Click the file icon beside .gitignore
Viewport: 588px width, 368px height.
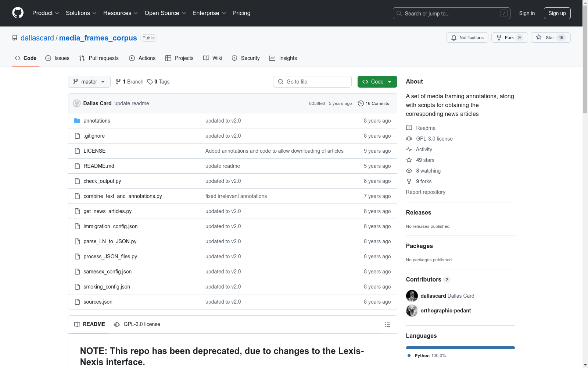tap(77, 136)
